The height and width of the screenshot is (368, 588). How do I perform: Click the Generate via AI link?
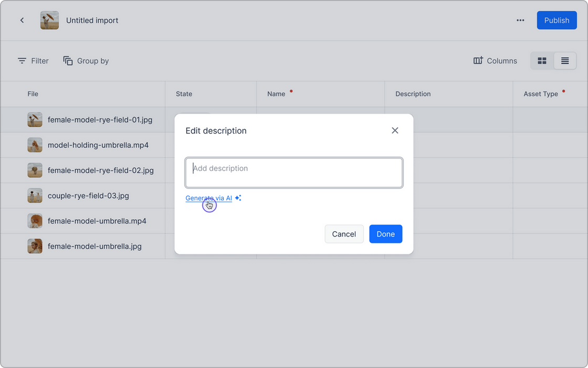tap(208, 198)
